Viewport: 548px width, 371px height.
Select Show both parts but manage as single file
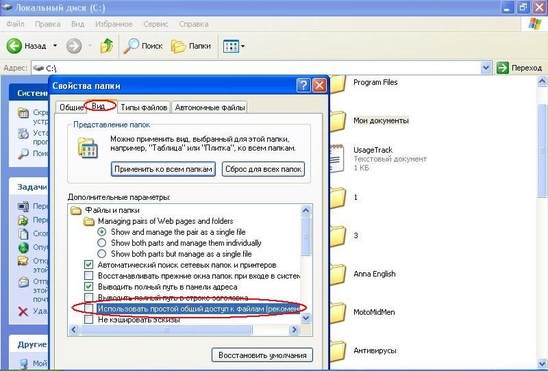[102, 253]
